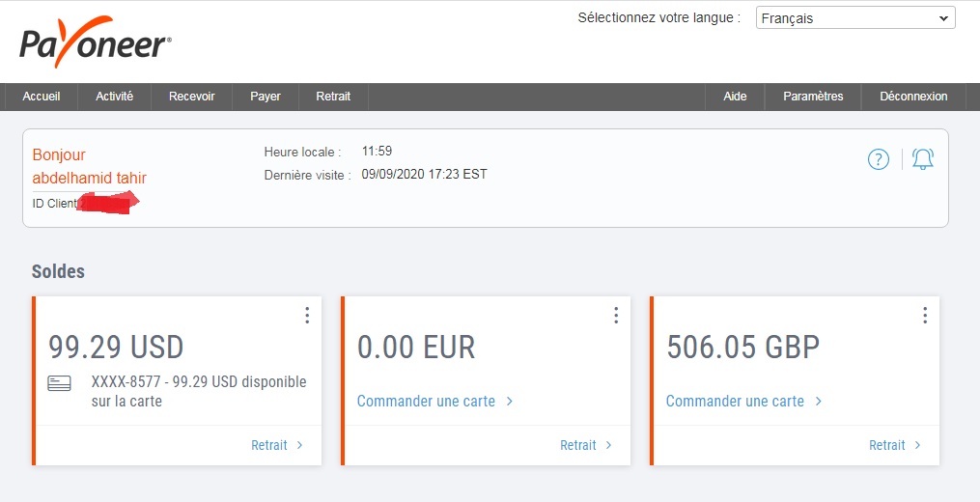Click Retrait link on the EUR card

tap(586, 445)
